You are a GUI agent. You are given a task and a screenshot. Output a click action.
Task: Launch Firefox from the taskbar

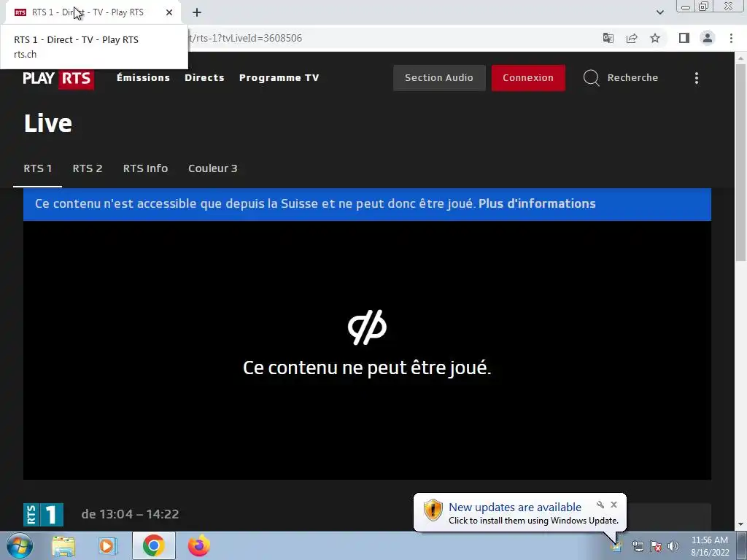click(198, 545)
